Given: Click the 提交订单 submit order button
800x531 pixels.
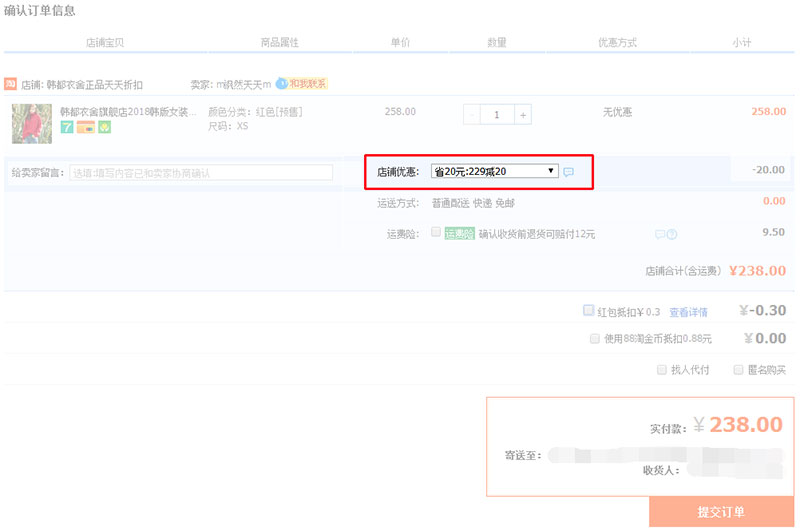Looking at the screenshot, I should (x=720, y=512).
